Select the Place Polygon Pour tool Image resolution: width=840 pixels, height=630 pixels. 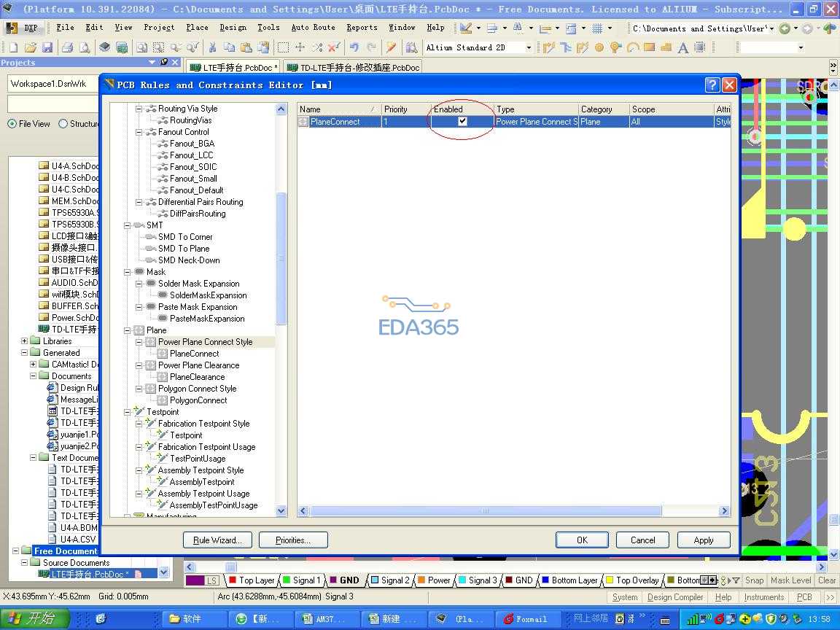(x=666, y=47)
